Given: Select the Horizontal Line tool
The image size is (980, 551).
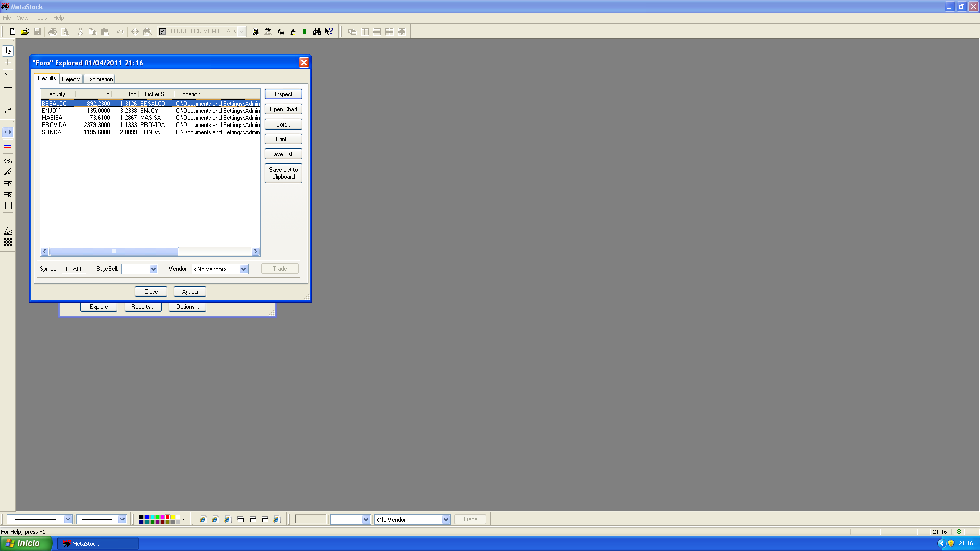Looking at the screenshot, I should tap(8, 88).
